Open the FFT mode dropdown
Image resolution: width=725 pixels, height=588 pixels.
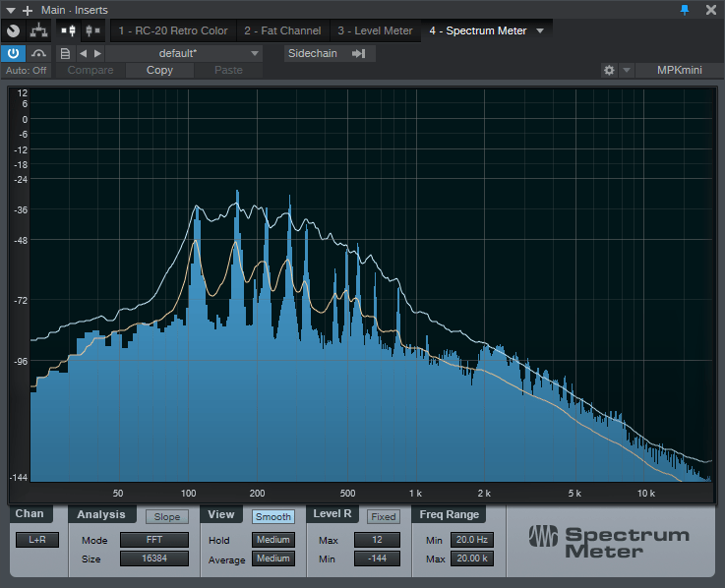pos(153,540)
